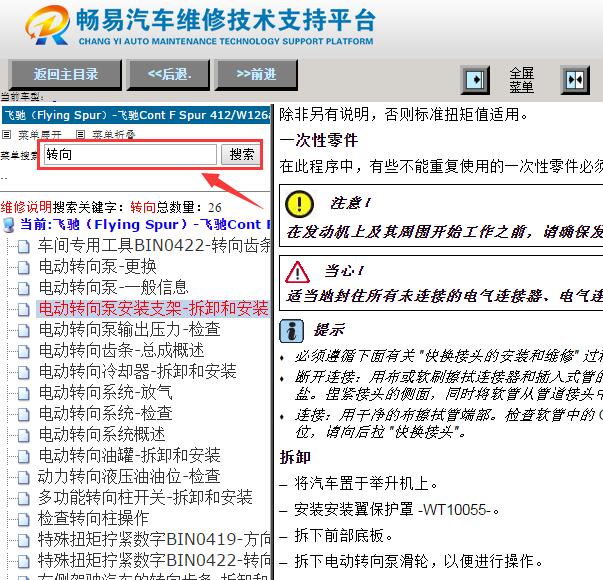Click the collapse panels icon beside 全屏菜单
This screenshot has height=580, width=603.
pyautogui.click(x=575, y=80)
